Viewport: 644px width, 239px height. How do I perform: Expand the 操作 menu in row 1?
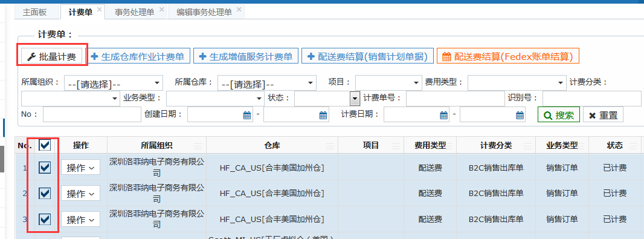pyautogui.click(x=80, y=168)
